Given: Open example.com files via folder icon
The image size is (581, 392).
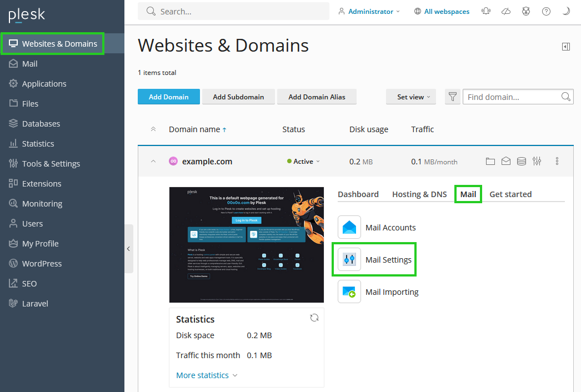Looking at the screenshot, I should 490,162.
